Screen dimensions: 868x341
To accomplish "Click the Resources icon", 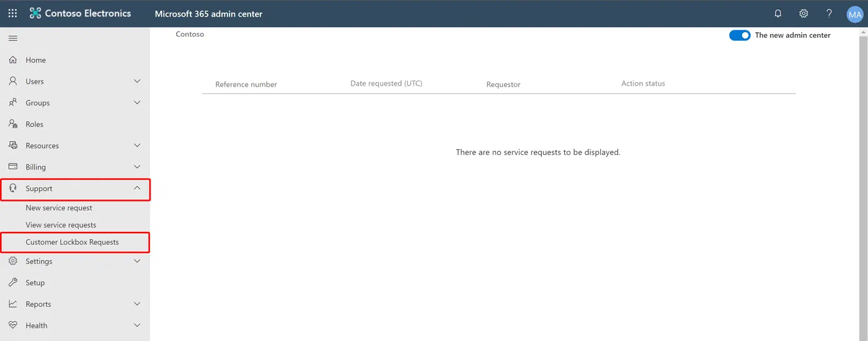I will [x=13, y=146].
